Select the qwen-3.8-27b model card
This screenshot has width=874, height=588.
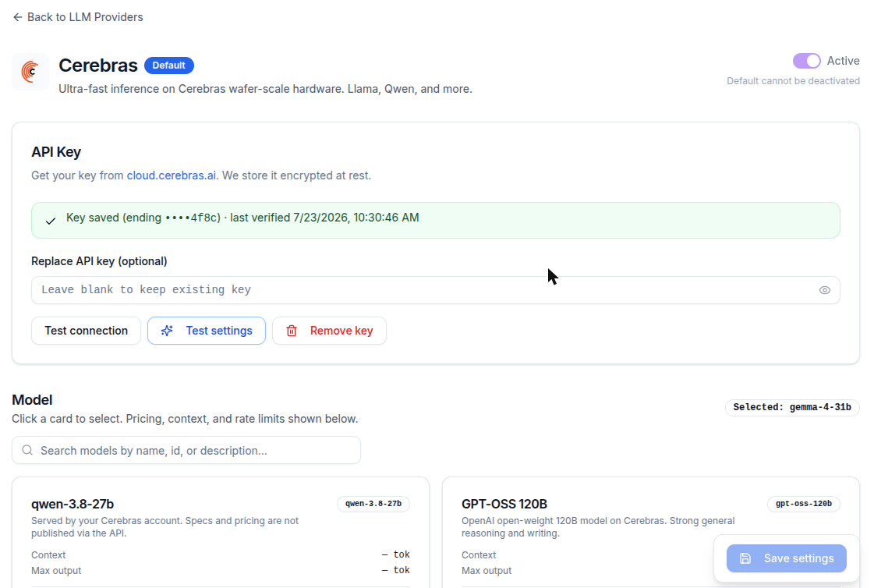click(x=221, y=533)
